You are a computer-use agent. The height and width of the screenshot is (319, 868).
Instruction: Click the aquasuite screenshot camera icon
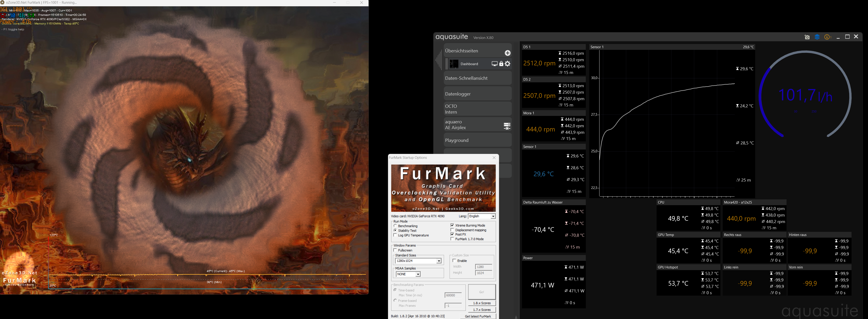(x=807, y=37)
